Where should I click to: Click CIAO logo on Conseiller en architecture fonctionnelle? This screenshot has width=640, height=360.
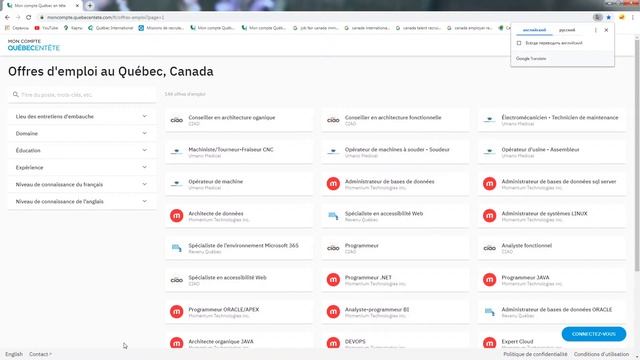[x=333, y=120]
